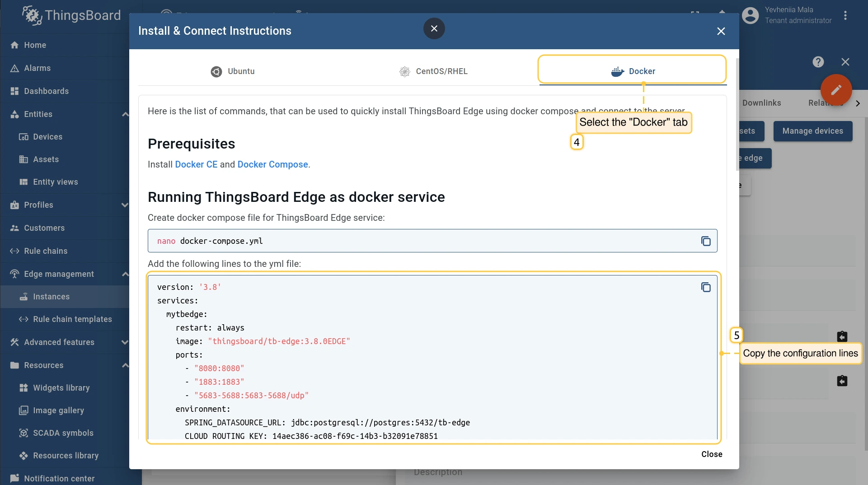Click the ThingsBoard logo
This screenshot has height=485, width=868.
click(x=72, y=15)
